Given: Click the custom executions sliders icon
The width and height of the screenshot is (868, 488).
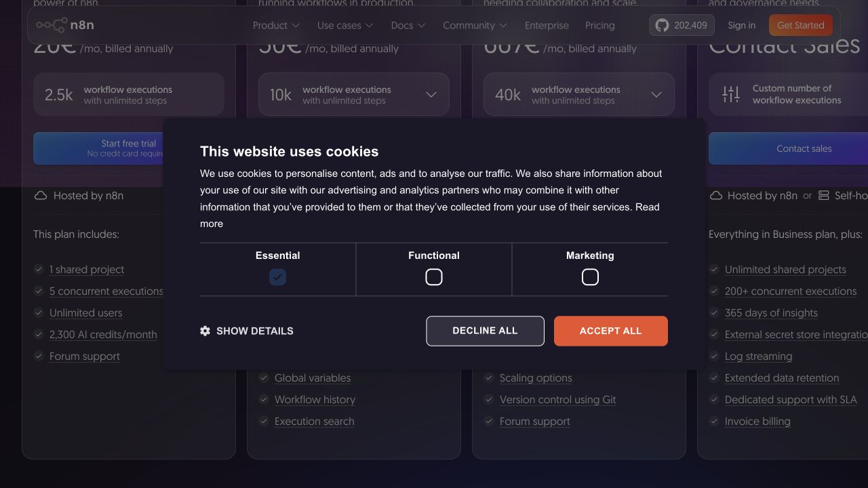Looking at the screenshot, I should [731, 94].
